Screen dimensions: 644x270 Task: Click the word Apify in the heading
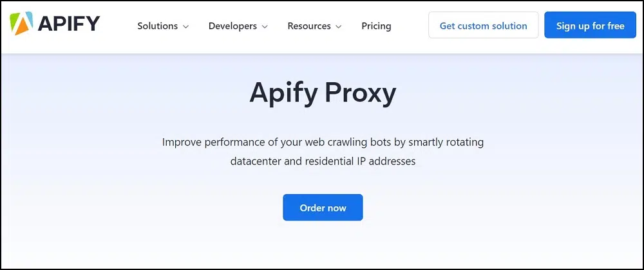click(x=282, y=94)
